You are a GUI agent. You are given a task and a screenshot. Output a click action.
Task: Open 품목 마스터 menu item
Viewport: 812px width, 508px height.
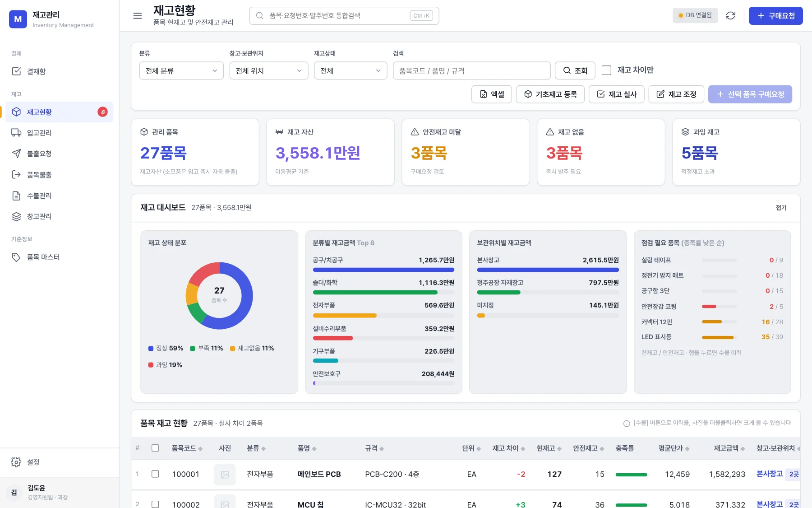[x=60, y=257]
